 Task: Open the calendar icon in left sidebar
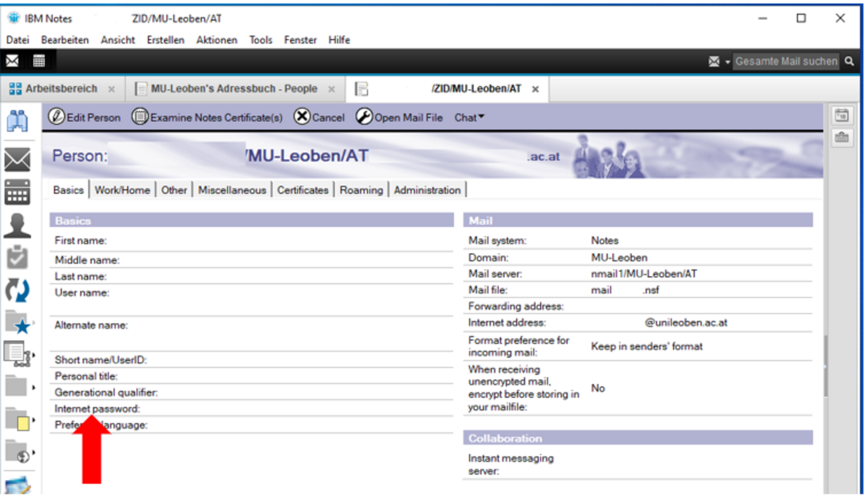(18, 192)
